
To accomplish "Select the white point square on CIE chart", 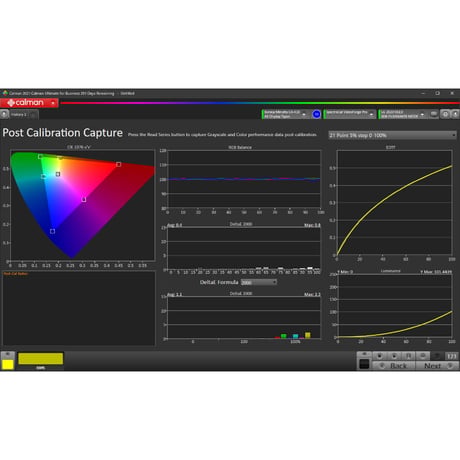I will (58, 174).
